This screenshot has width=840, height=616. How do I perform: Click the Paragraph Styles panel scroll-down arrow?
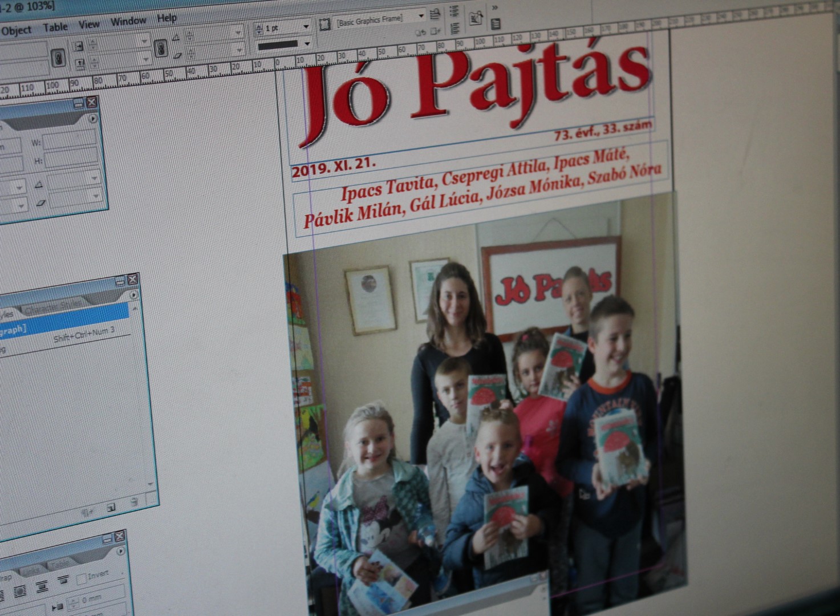point(151,484)
